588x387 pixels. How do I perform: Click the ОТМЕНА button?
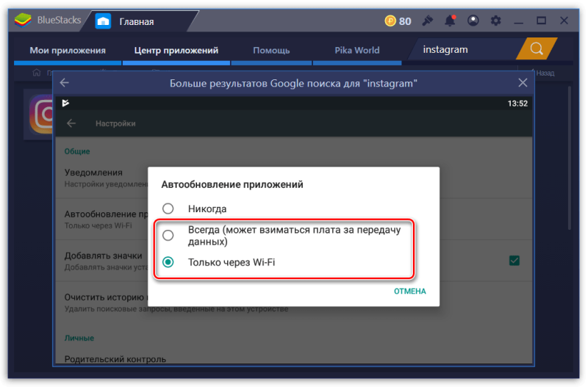click(x=410, y=291)
